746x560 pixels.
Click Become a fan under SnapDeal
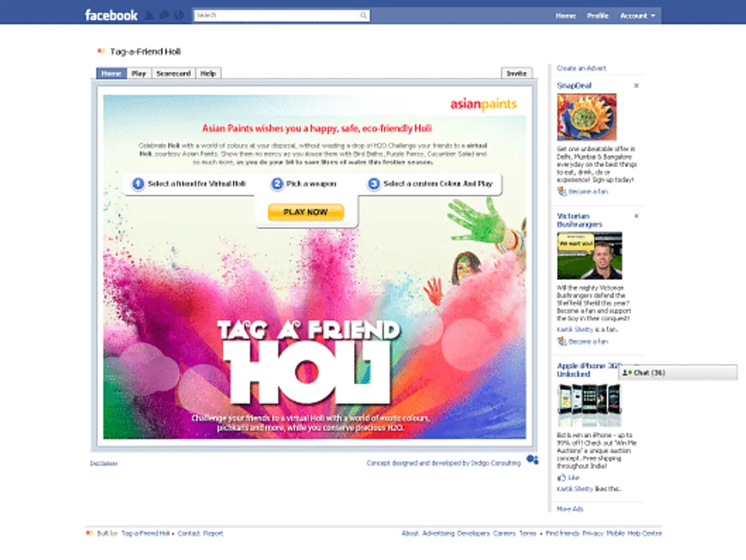tap(588, 191)
